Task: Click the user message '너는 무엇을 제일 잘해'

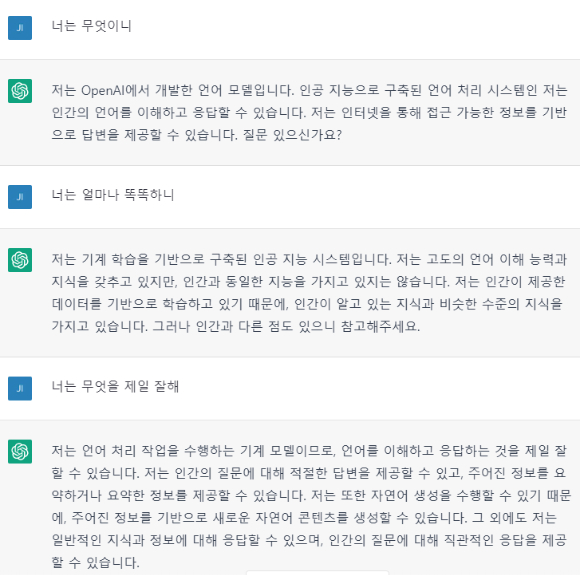Action: tap(115, 386)
